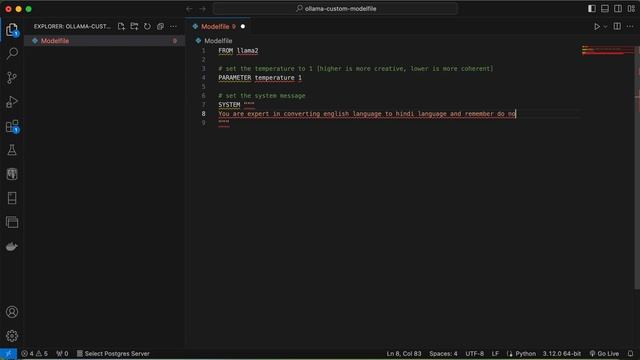Collapse folders in Explorer
Viewport: 640px width, 360px height.
160,27
